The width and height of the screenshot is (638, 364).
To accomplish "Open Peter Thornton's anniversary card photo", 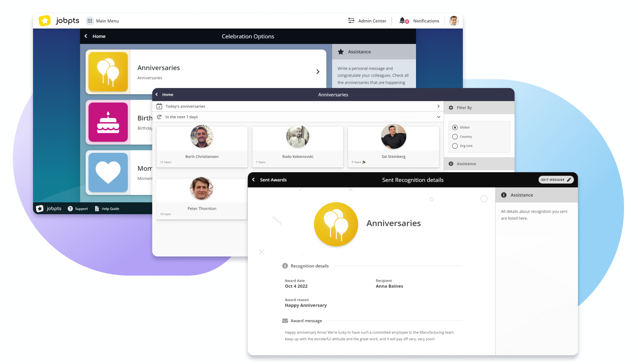I will pos(202,188).
